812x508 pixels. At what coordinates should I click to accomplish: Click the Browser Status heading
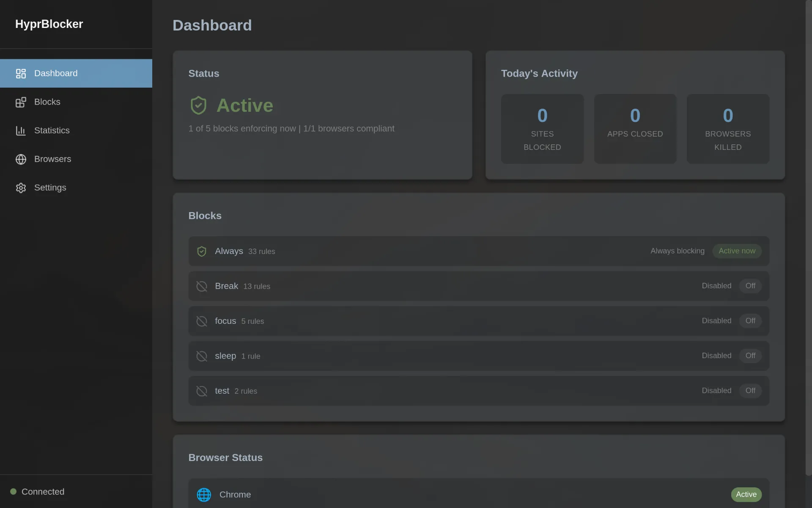coord(225,458)
